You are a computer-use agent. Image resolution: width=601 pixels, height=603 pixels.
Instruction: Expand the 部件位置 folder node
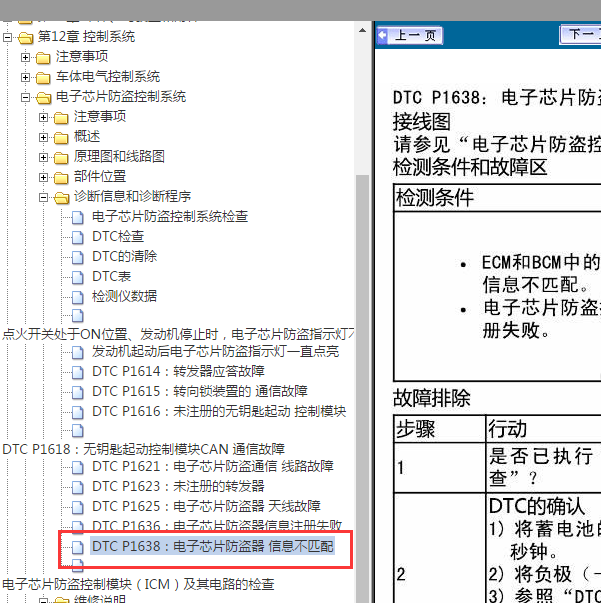(x=43, y=177)
